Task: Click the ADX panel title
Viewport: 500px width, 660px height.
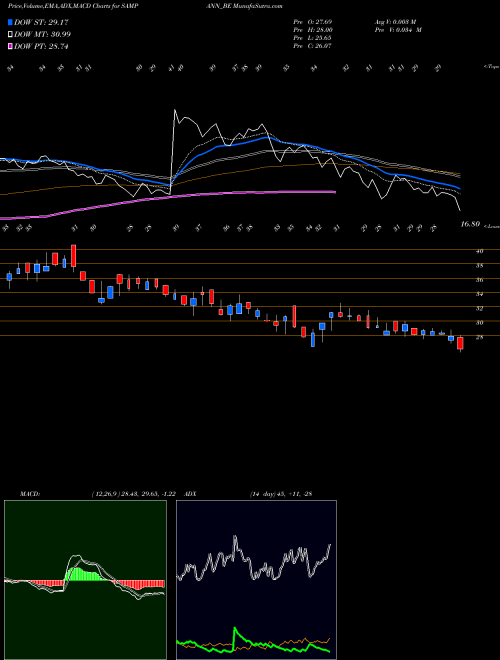Action: click(190, 494)
